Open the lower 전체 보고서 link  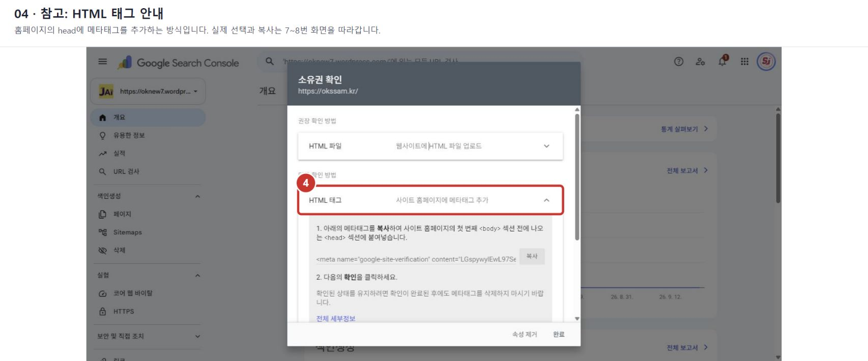click(687, 348)
